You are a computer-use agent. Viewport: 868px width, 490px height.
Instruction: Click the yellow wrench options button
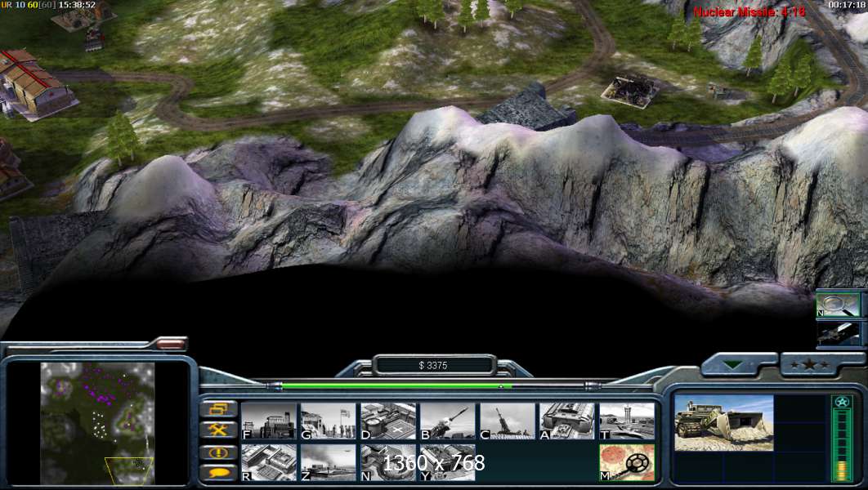point(219,430)
